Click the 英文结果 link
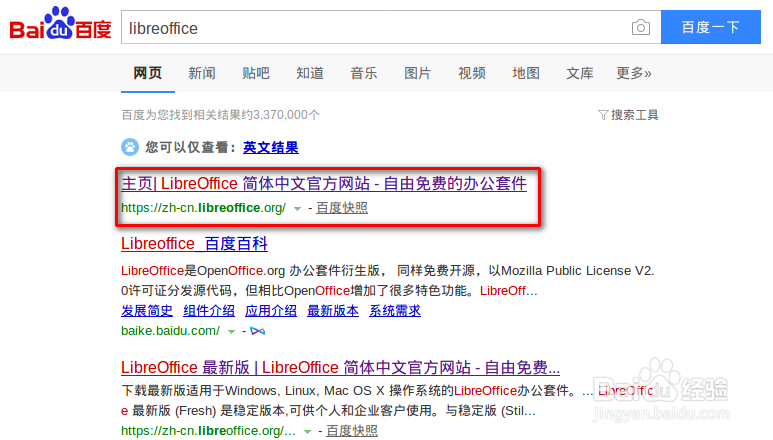The width and height of the screenshot is (773, 440). (x=271, y=147)
